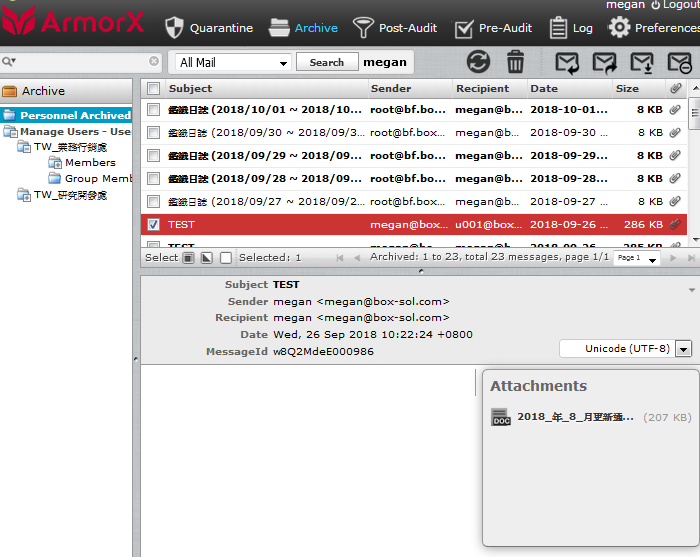Sort by the Recipient column header
This screenshot has height=557, width=700.
click(490, 88)
